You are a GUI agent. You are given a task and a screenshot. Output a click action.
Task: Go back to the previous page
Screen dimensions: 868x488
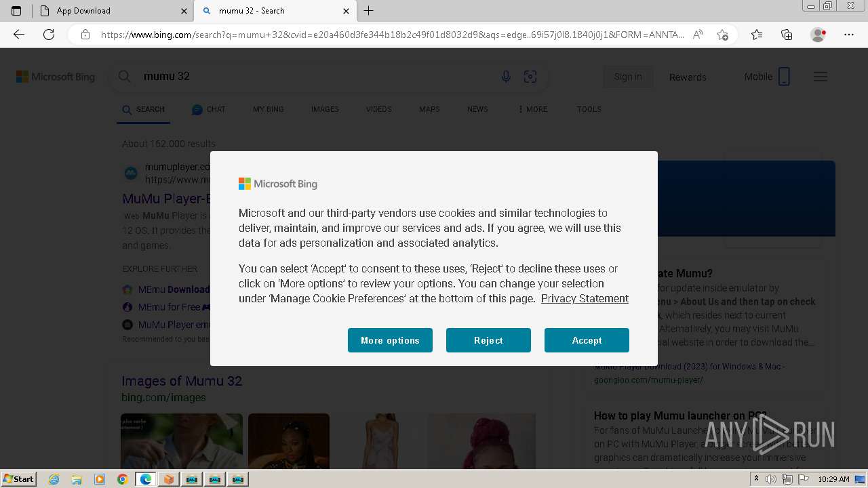19,35
